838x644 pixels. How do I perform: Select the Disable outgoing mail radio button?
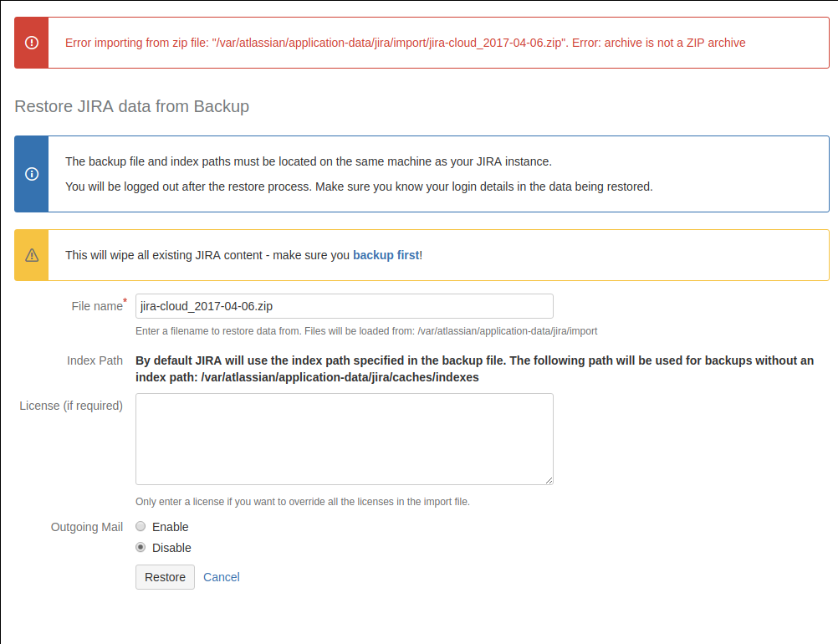pos(141,547)
